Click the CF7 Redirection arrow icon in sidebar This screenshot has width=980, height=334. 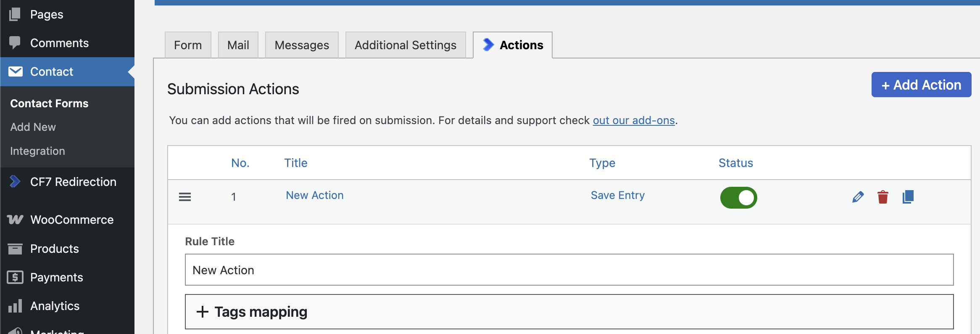point(15,182)
